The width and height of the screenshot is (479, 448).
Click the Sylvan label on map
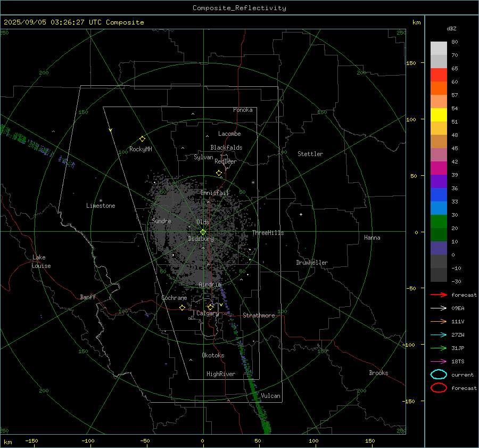[x=203, y=157]
